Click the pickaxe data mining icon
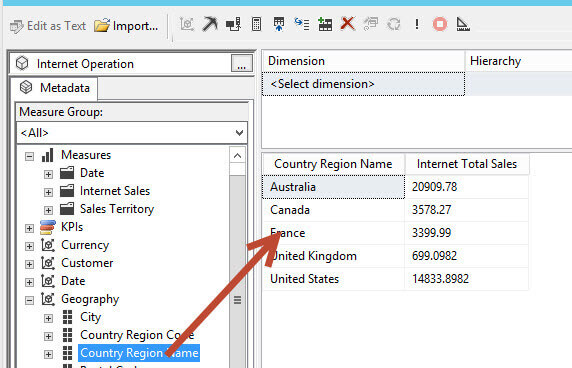The width and height of the screenshot is (572, 368). pos(210,24)
